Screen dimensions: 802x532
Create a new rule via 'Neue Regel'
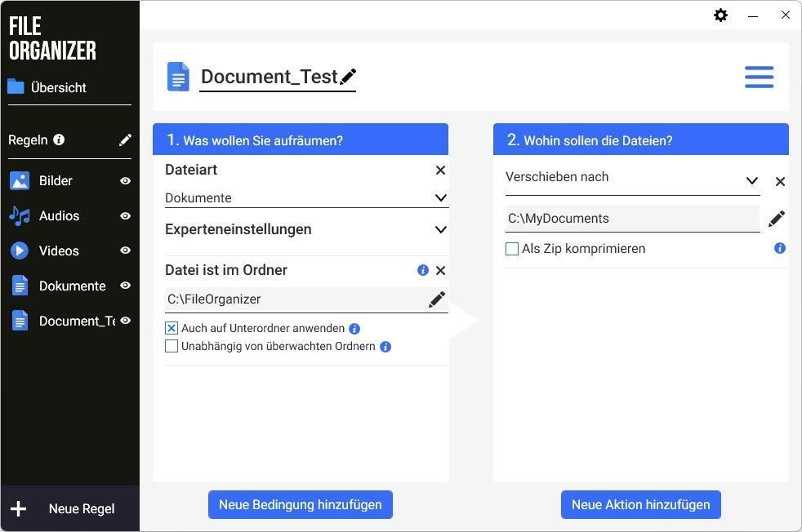[70, 509]
